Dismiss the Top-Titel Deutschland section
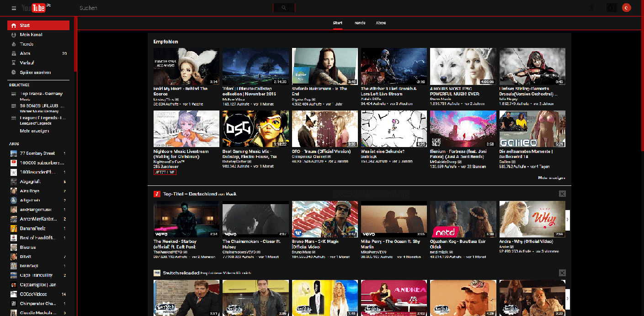 pyautogui.click(x=562, y=194)
